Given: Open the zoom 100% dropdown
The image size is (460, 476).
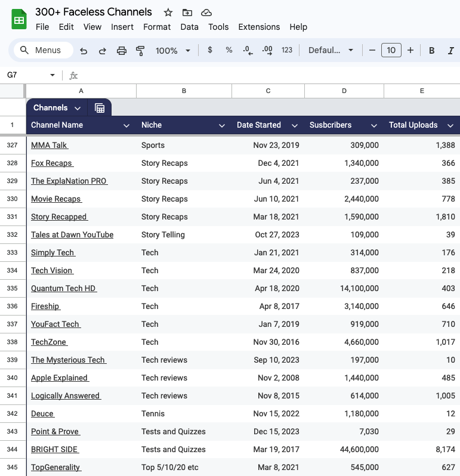Looking at the screenshot, I should 173,50.
